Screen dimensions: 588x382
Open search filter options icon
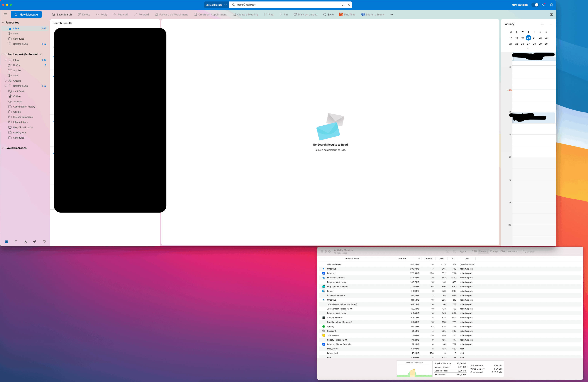click(342, 5)
